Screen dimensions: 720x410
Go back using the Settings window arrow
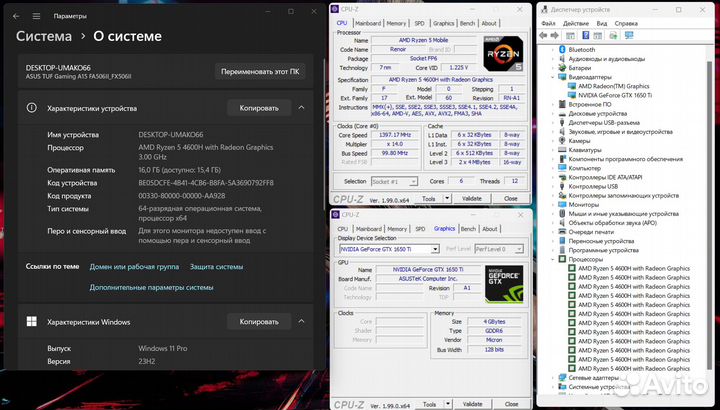click(16, 16)
